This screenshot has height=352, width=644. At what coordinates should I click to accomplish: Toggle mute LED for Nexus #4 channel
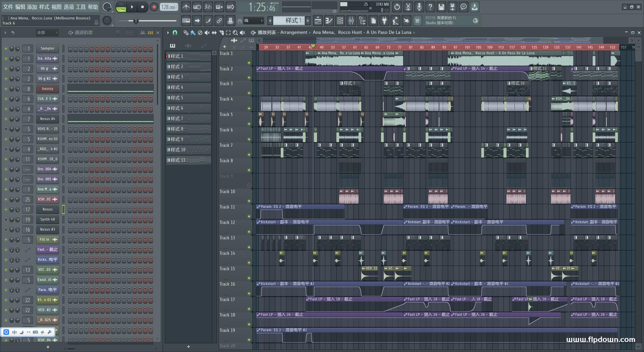click(6, 119)
